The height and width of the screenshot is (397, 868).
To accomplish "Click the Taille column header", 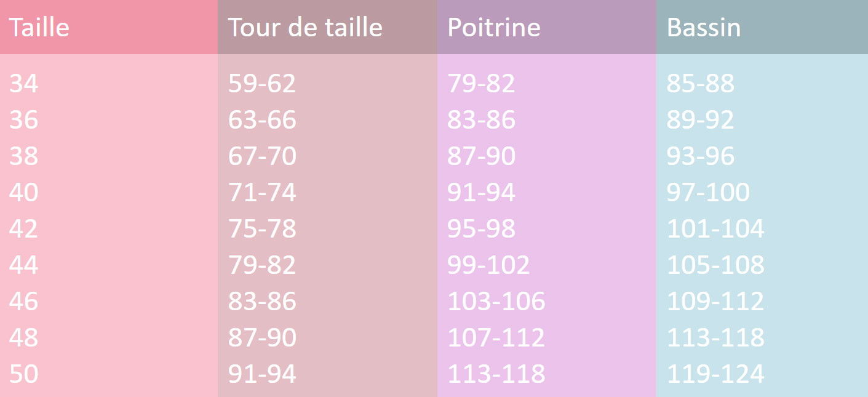I will coord(39,28).
